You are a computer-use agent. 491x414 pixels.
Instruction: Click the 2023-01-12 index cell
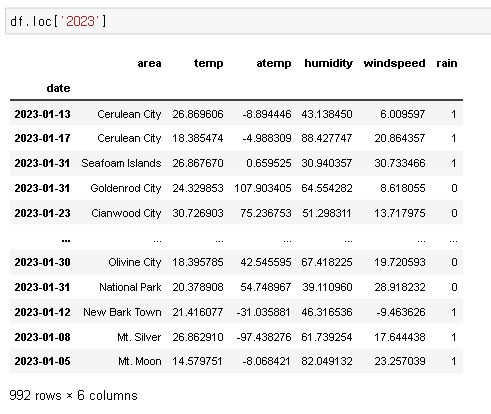pyautogui.click(x=42, y=312)
